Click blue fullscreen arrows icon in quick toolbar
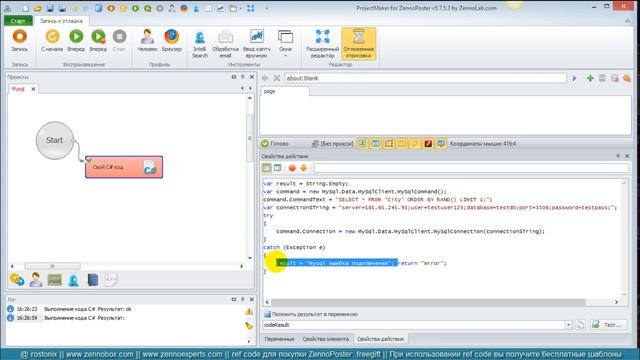The height and width of the screenshot is (360, 640). coord(250,8)
